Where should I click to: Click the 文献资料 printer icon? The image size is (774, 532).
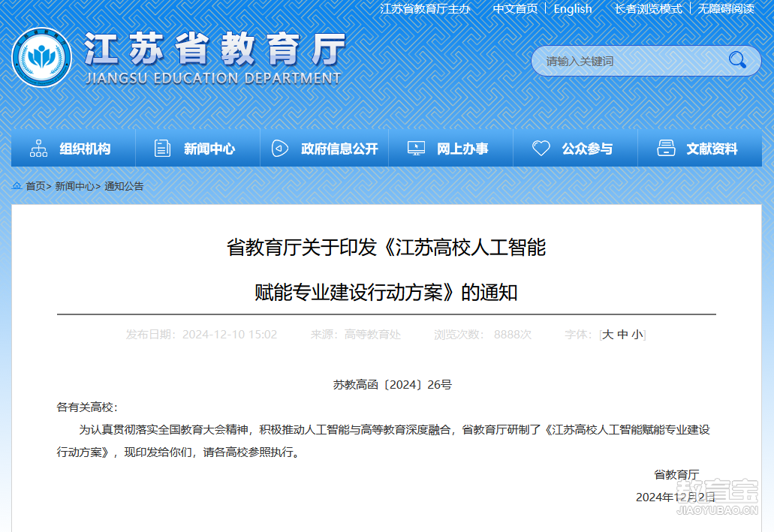(x=666, y=148)
